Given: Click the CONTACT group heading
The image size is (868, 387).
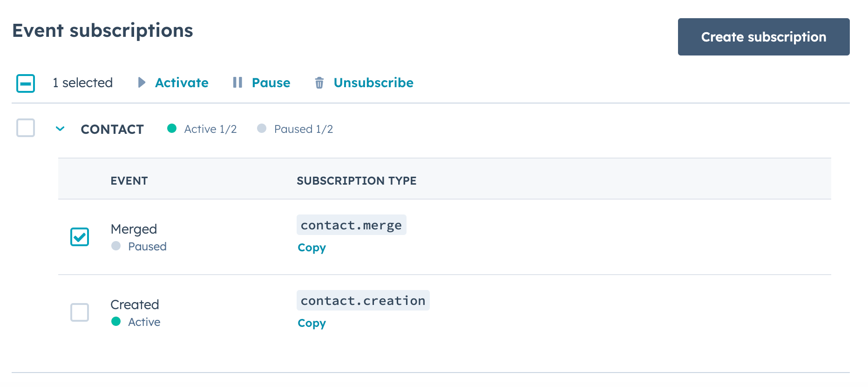Looking at the screenshot, I should coord(112,129).
